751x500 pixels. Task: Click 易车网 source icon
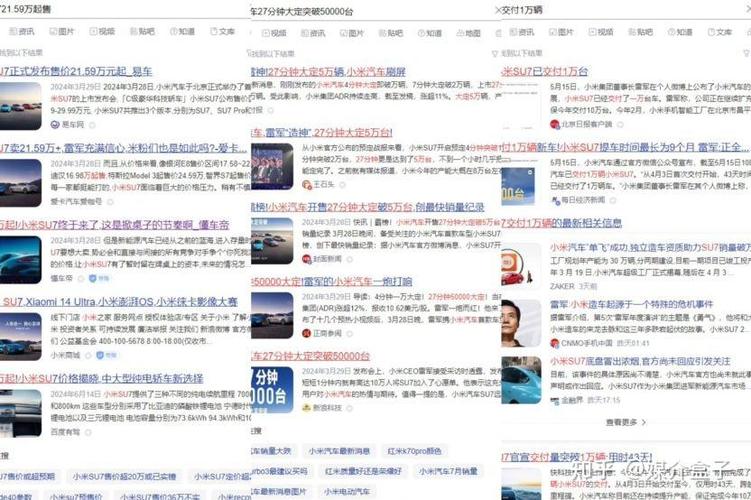(55, 125)
